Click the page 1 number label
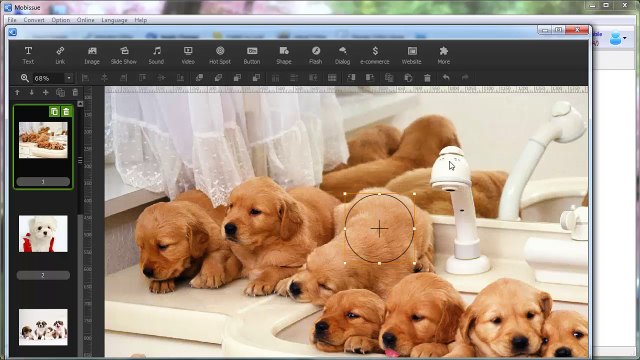This screenshot has height=360, width=640. coord(43,182)
